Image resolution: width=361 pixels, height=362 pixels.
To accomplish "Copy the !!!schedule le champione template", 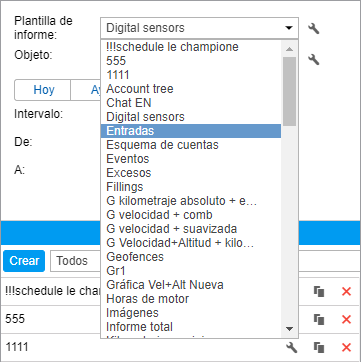I will (x=319, y=292).
